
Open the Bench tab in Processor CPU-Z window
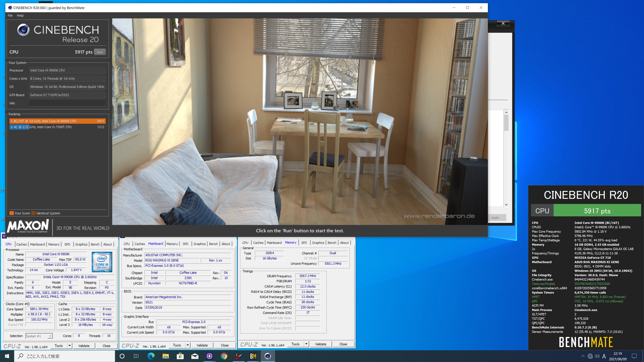tap(95, 244)
